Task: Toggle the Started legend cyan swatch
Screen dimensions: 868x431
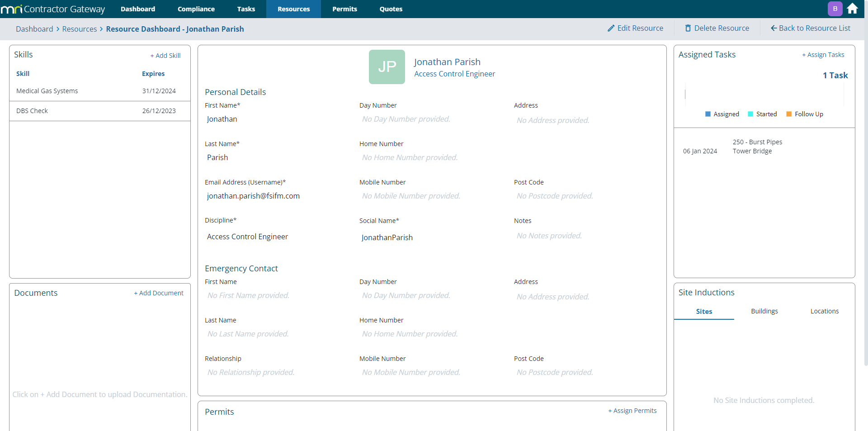Action: (x=750, y=114)
